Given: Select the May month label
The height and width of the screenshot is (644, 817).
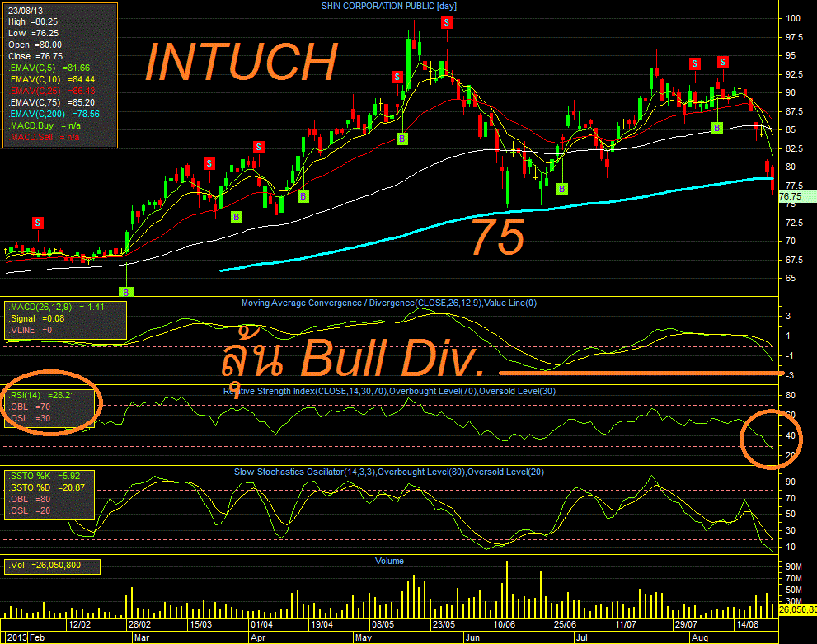Looking at the screenshot, I should 364,637.
